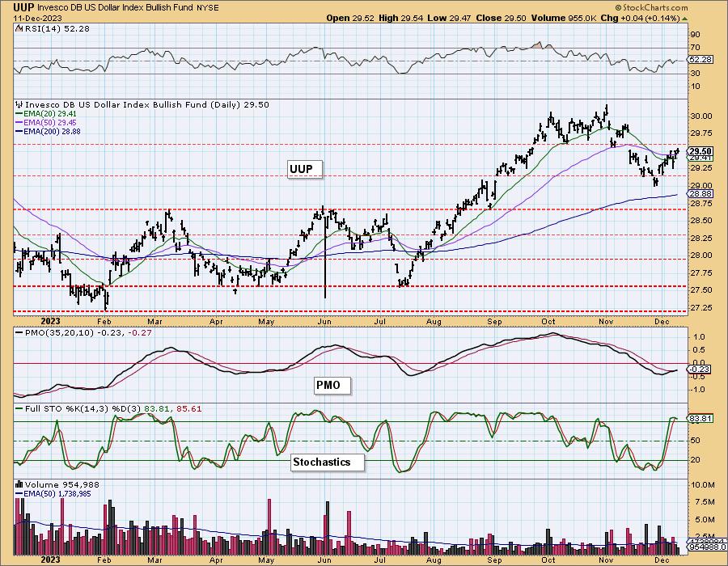Click the price legend ending '(Daily) 29.50'
Image resolution: width=728 pixels, height=566 pixels.
pos(147,105)
